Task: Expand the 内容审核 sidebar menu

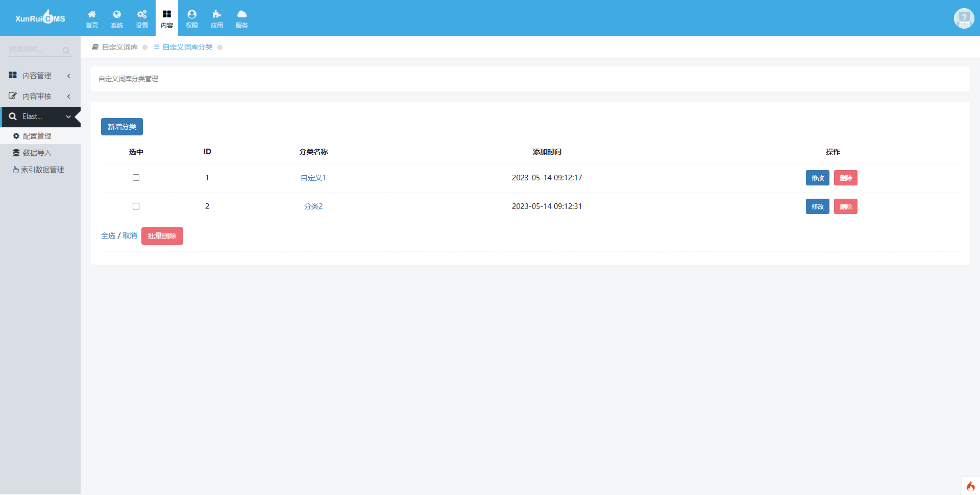Action: pos(40,96)
